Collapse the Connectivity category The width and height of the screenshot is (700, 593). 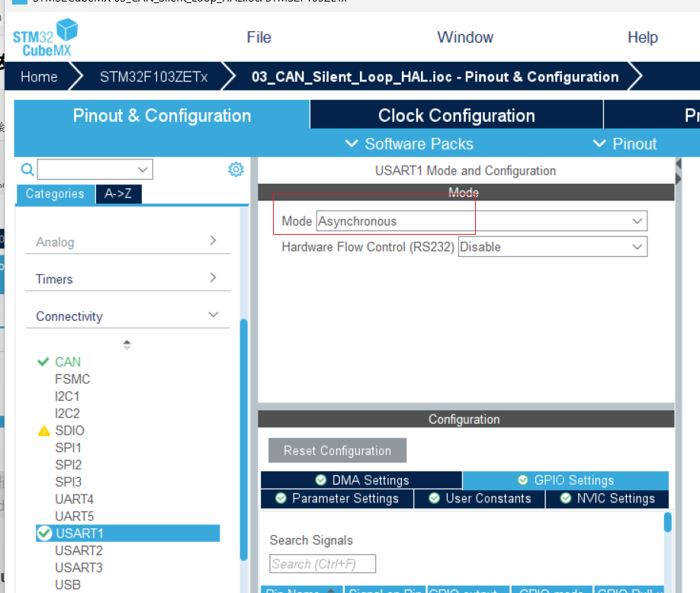tap(127, 316)
